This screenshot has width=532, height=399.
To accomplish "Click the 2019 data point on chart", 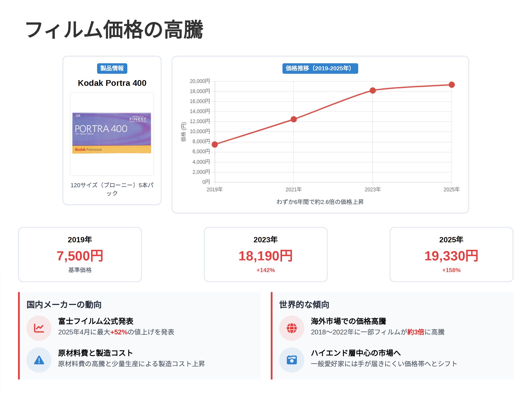I will click(x=215, y=144).
